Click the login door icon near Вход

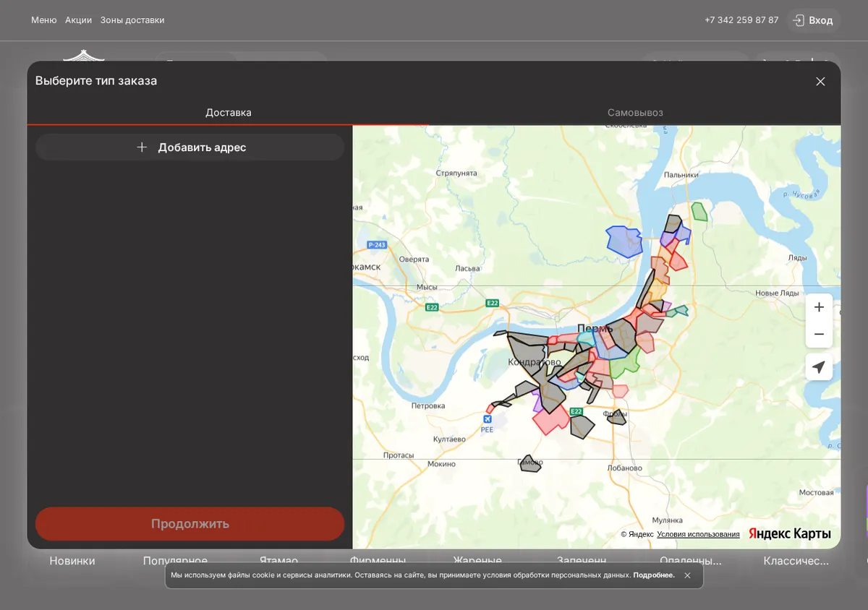799,20
